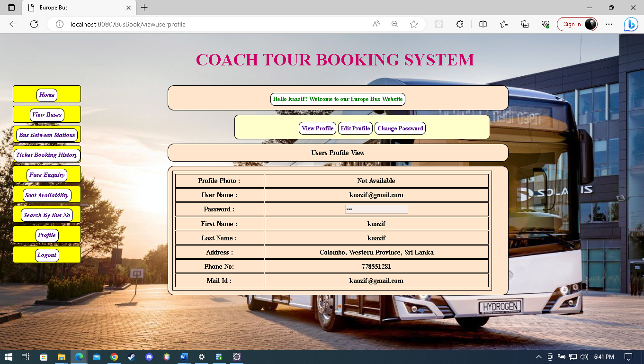Click the masked password field
Image resolution: width=644 pixels, height=364 pixels.
[x=376, y=209]
